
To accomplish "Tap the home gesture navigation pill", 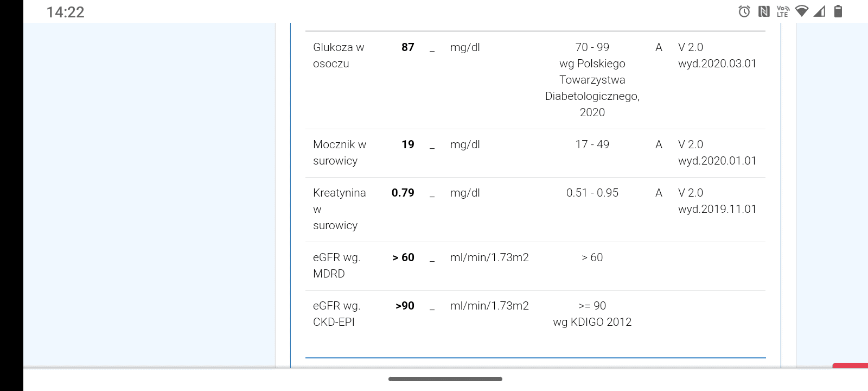I will 445,379.
